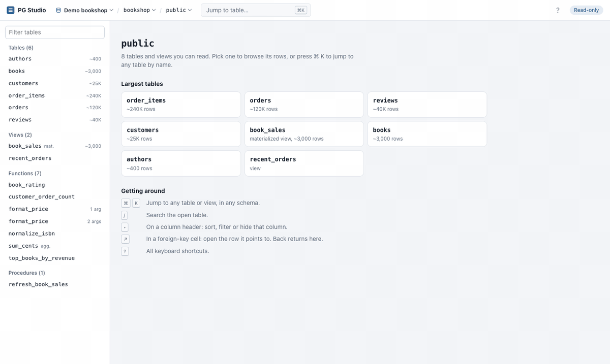610x364 pixels.
Task: Open refresh_book_sales procedure
Action: coord(55,284)
